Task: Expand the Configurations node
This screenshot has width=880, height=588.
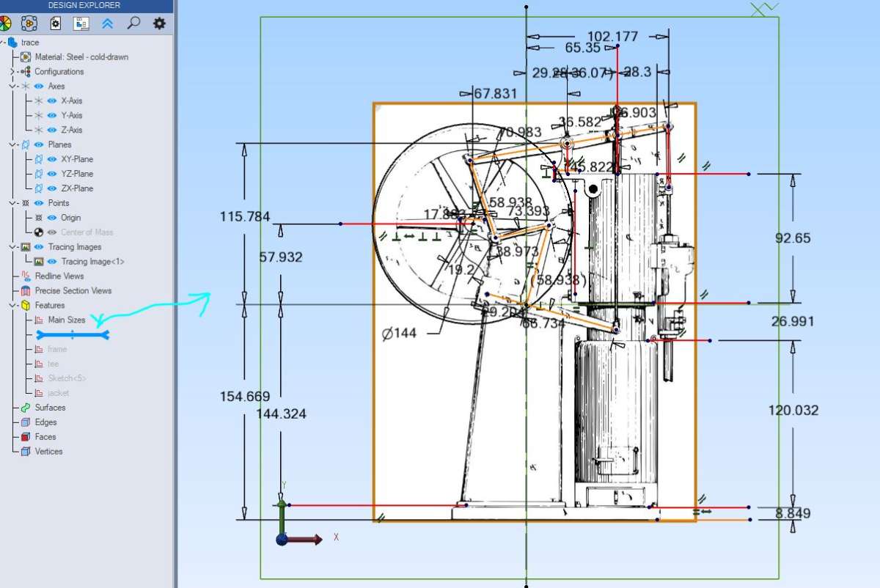Action: [x=12, y=71]
